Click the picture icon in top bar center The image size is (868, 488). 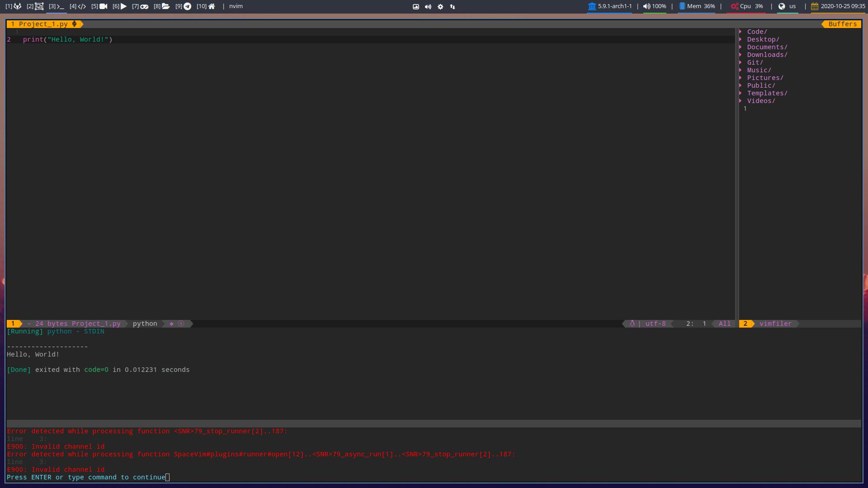coord(416,7)
